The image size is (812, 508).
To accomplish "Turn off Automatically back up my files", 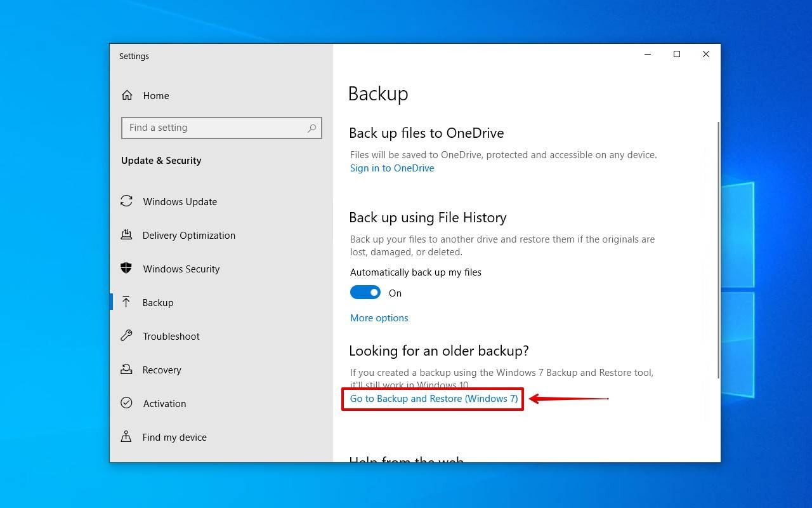I will pos(365,292).
